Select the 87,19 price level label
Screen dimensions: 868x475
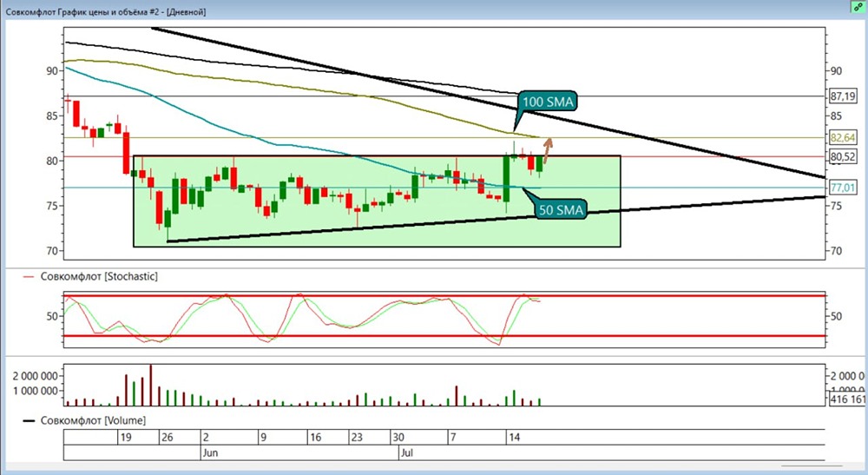(x=843, y=96)
